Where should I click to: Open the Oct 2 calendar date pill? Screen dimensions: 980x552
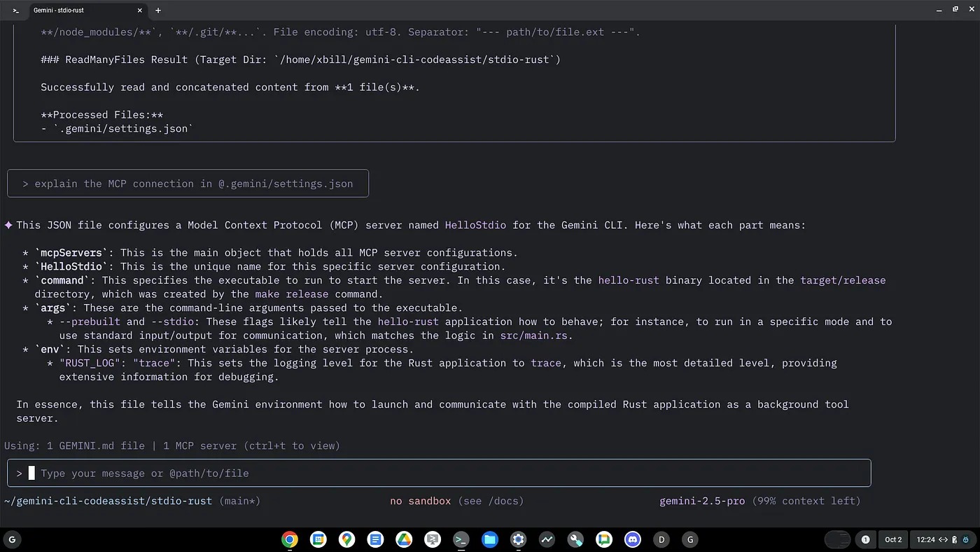coord(893,539)
